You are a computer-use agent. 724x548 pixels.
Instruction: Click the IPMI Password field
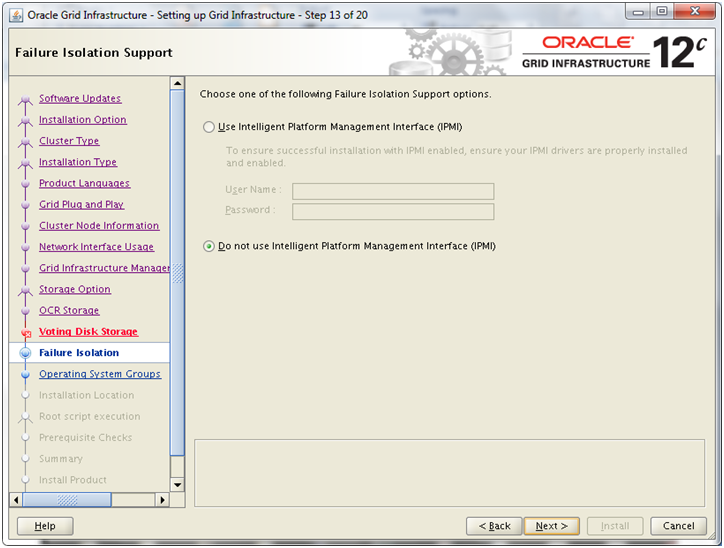(393, 211)
